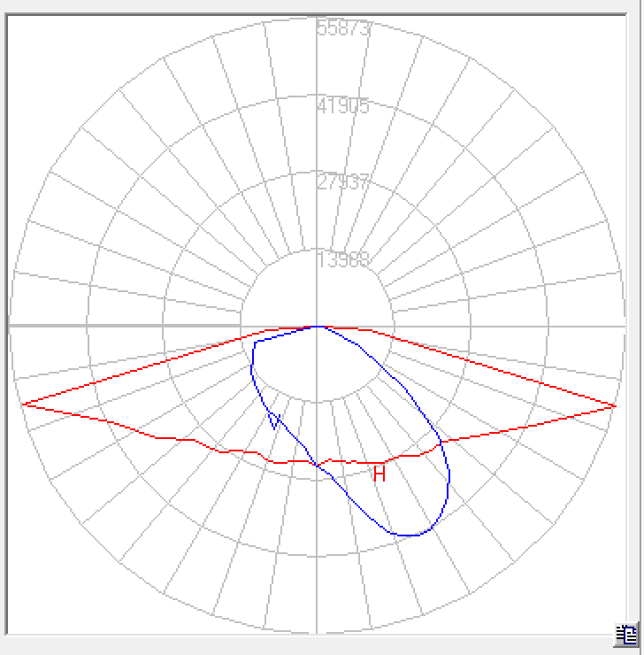The image size is (644, 655).
Task: Select the far right tip of red curve
Action: (616, 405)
